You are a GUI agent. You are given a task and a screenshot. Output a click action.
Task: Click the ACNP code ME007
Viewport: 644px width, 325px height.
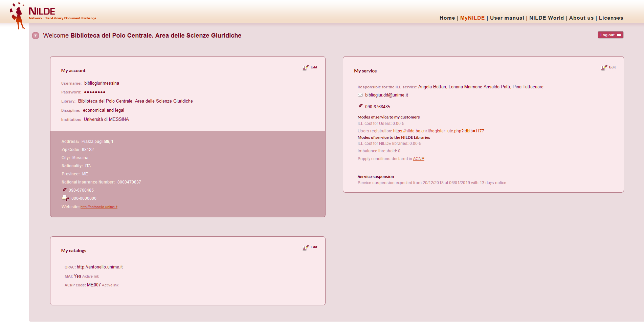(x=94, y=285)
